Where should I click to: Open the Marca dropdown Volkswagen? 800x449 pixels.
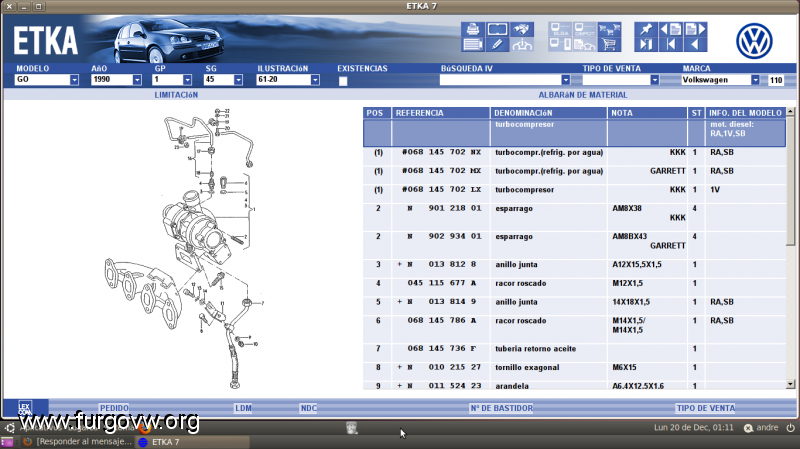tap(755, 80)
